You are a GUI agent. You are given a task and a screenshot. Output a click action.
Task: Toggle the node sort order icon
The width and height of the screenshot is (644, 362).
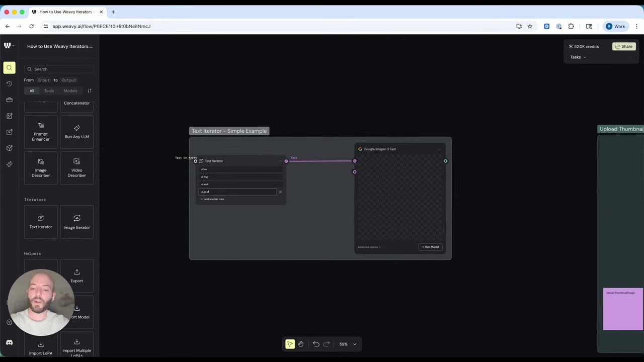click(x=90, y=90)
